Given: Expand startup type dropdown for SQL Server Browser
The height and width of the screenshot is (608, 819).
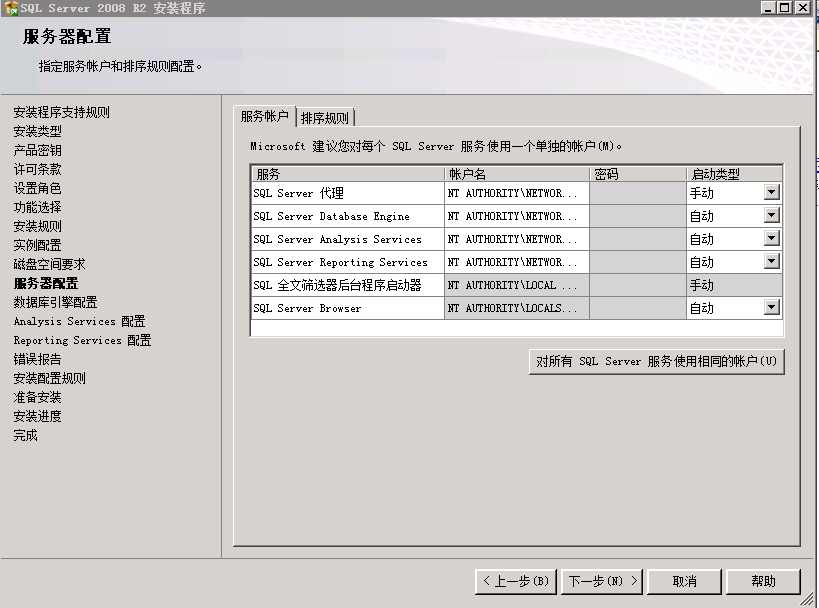Looking at the screenshot, I should [x=771, y=307].
